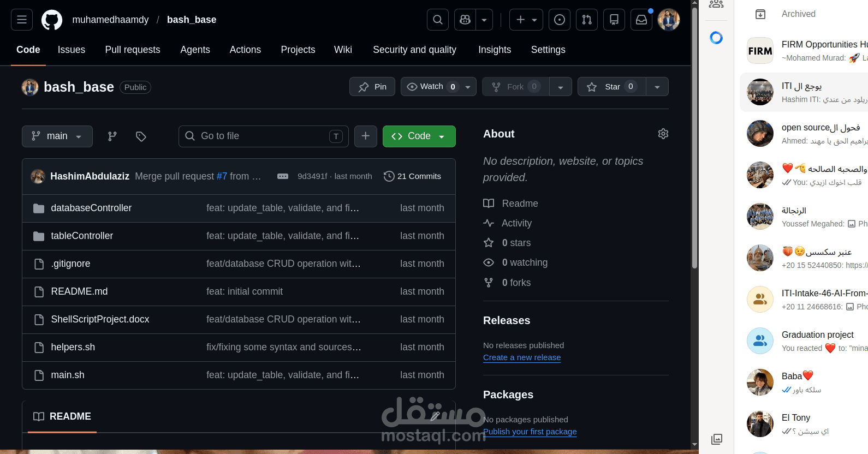Switch to the Pull requests tab
The width and height of the screenshot is (868, 454).
click(133, 50)
